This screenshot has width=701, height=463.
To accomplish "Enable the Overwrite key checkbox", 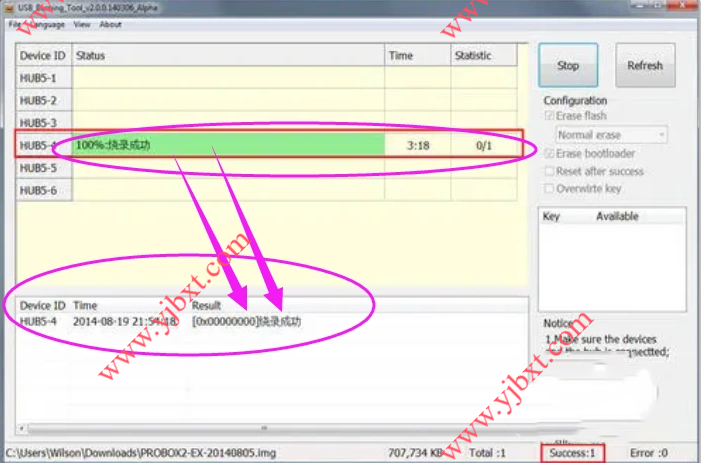I will (550, 188).
